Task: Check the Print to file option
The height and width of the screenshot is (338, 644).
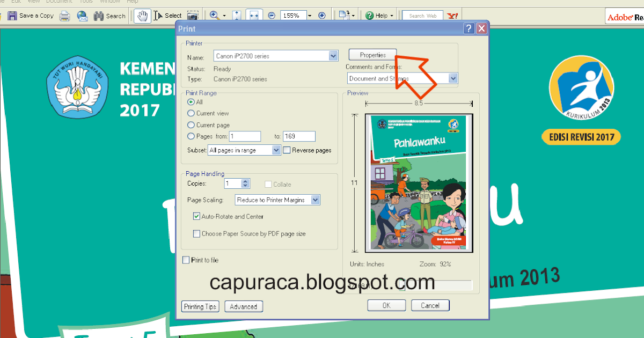Action: point(186,260)
